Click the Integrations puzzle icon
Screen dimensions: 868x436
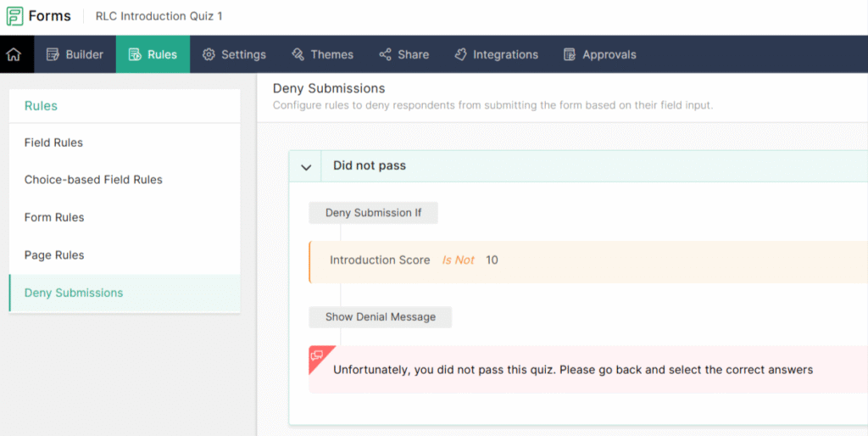point(460,54)
